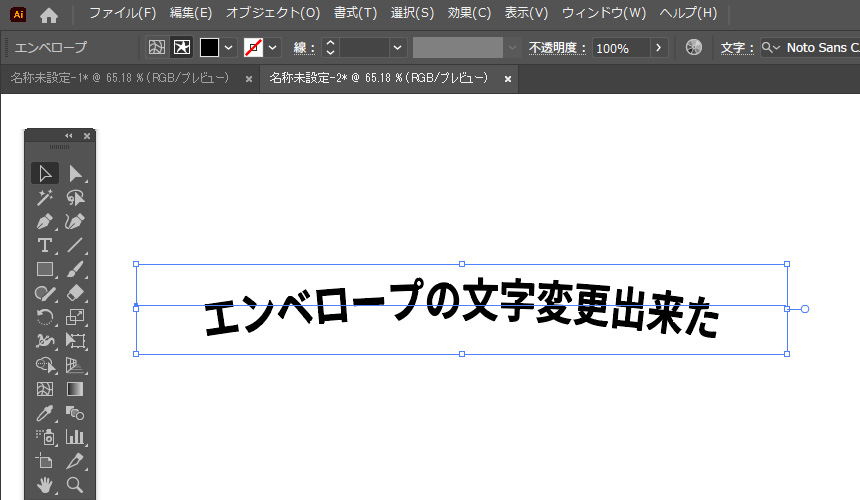Screen dimensions: 860x500
Task: Select the Direct Selection tool
Action: click(x=75, y=174)
